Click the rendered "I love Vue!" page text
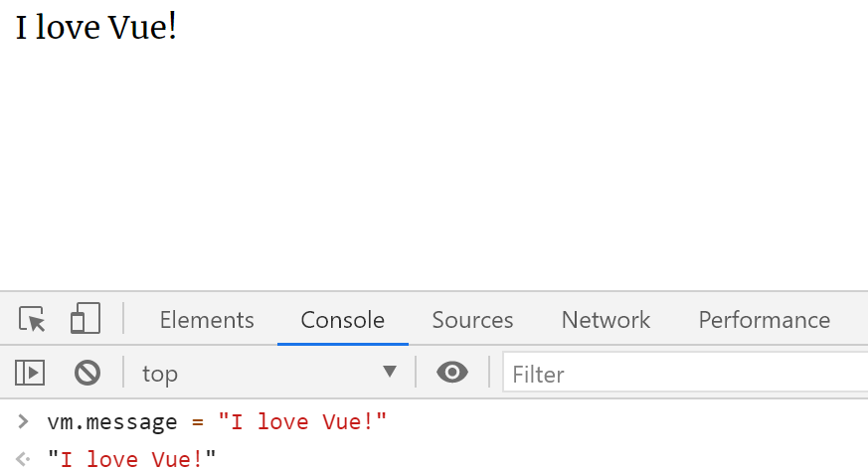 click(x=96, y=27)
